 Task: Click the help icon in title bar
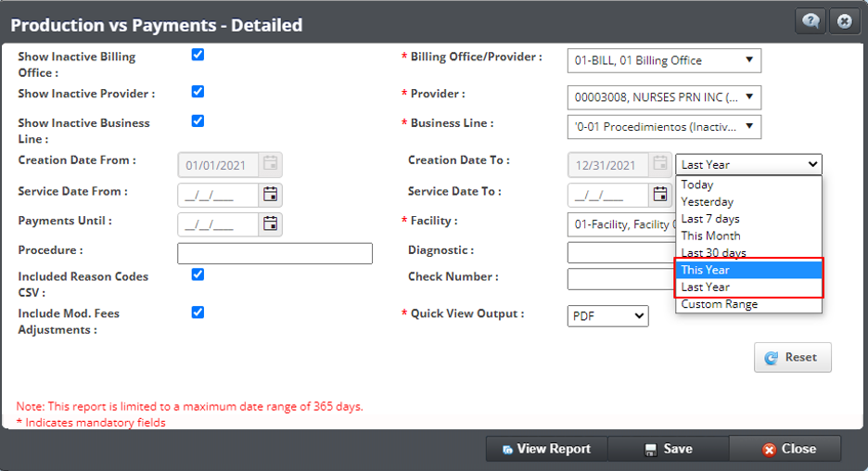(811, 21)
